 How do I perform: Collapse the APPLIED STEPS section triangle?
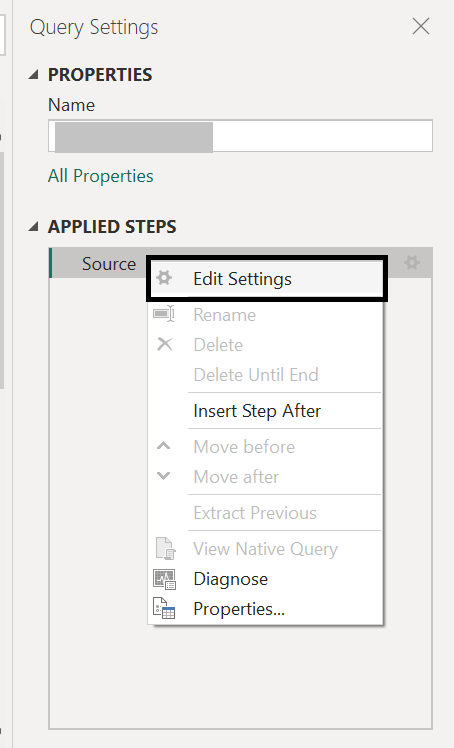click(33, 227)
